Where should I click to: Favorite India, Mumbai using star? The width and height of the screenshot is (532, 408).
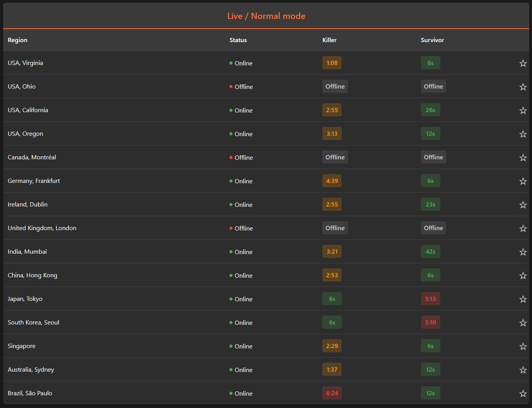click(x=523, y=252)
